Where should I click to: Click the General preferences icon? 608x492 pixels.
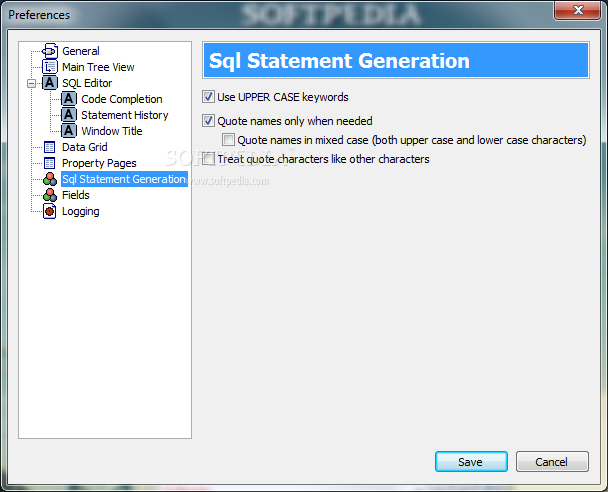click(x=50, y=51)
